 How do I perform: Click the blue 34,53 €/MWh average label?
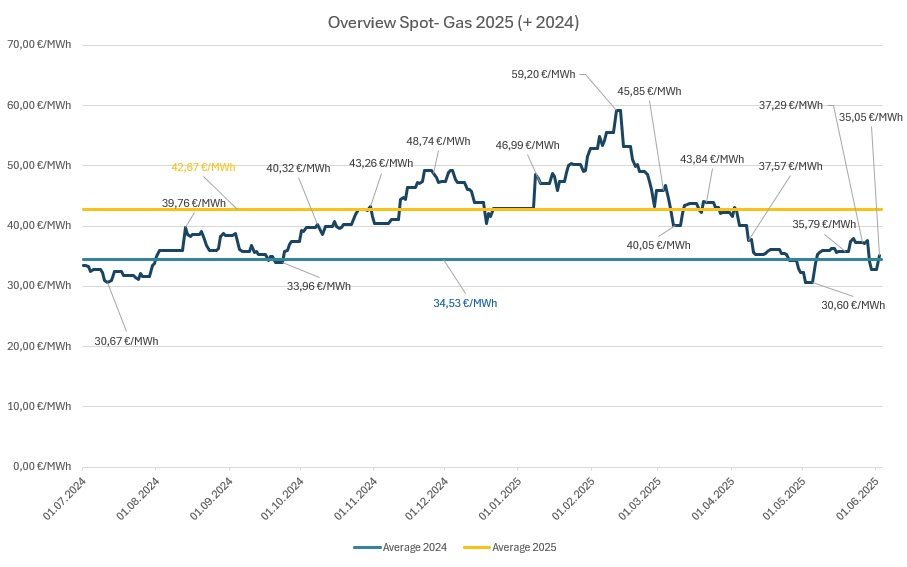465,303
